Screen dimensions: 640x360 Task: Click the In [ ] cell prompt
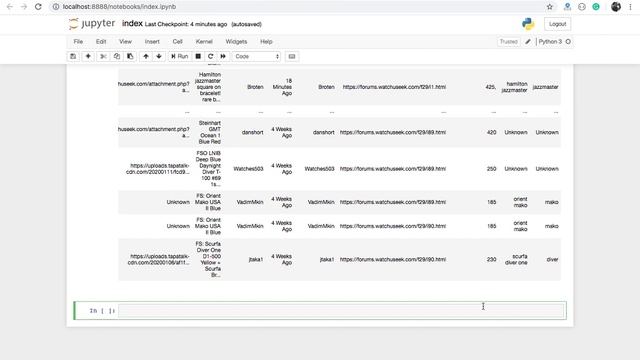[x=102, y=311]
